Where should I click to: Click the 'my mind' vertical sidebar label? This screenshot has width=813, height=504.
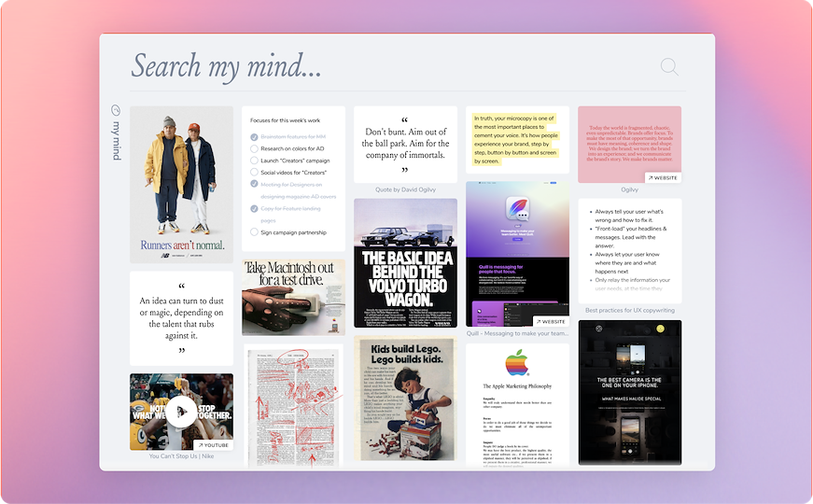tap(117, 140)
